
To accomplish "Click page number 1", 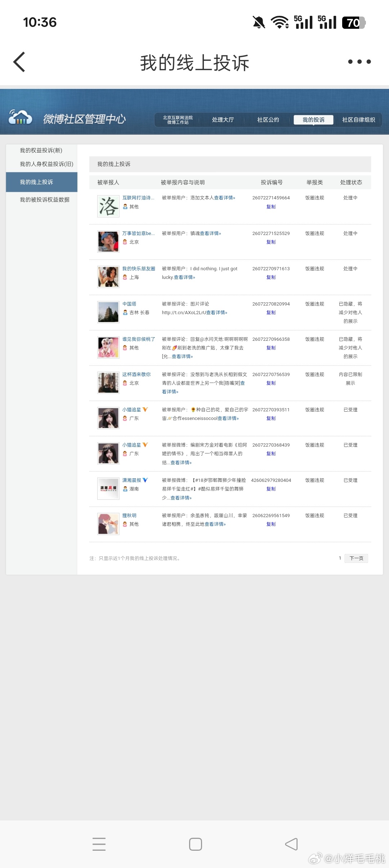I will [x=340, y=558].
